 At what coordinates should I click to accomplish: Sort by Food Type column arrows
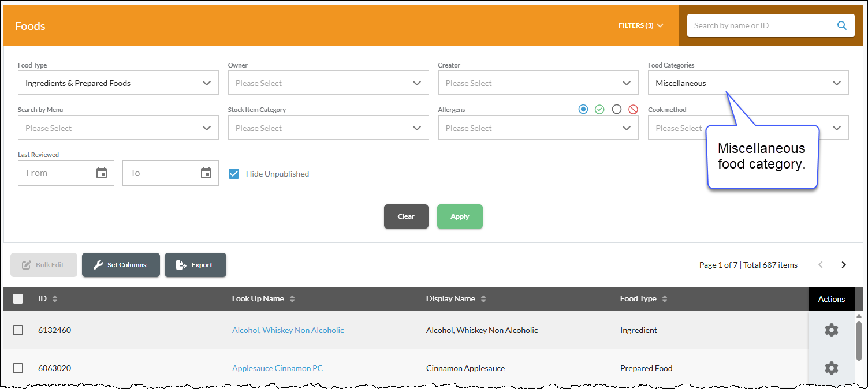pyautogui.click(x=665, y=299)
